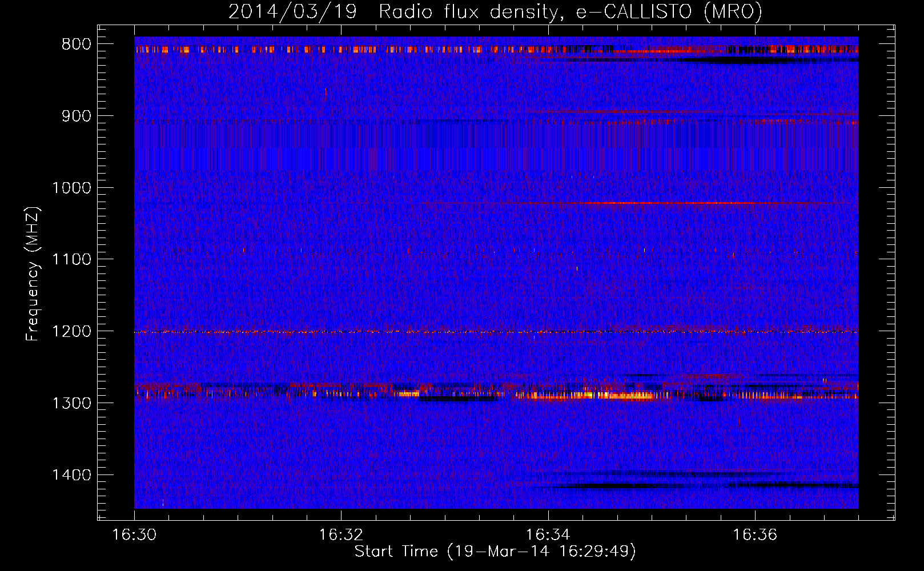Click the dotted orange line at 1200 MHz
The image size is (924, 571).
(496, 332)
